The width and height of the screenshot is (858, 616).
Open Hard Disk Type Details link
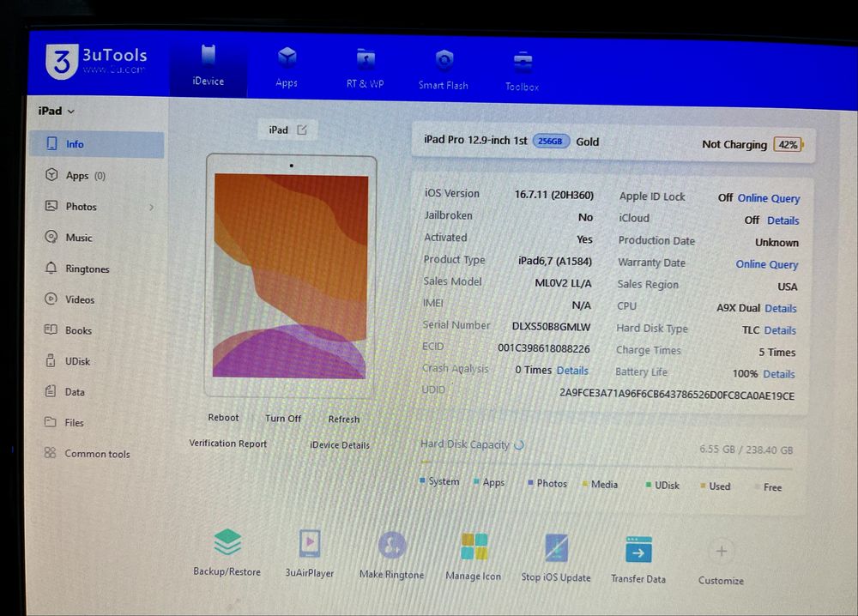tap(780, 330)
